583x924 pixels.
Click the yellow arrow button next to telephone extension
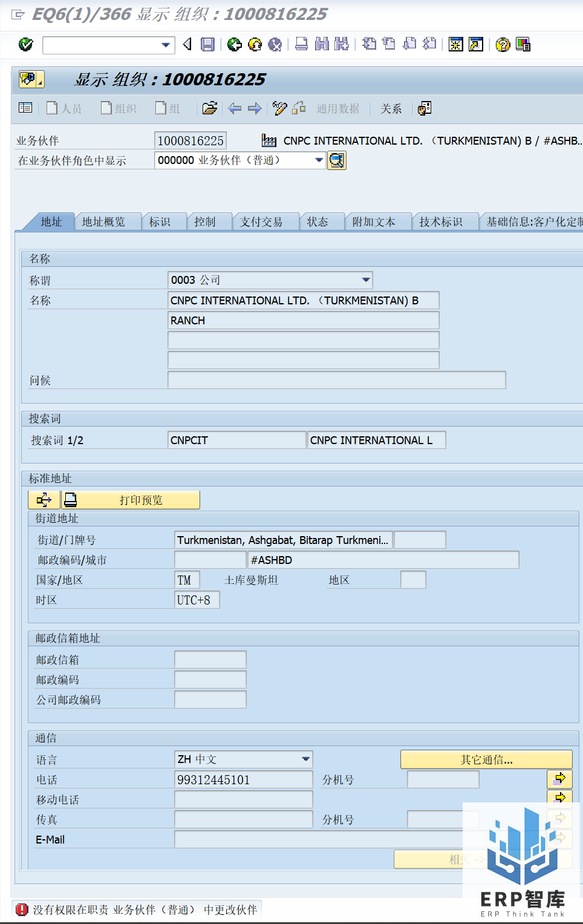click(559, 778)
